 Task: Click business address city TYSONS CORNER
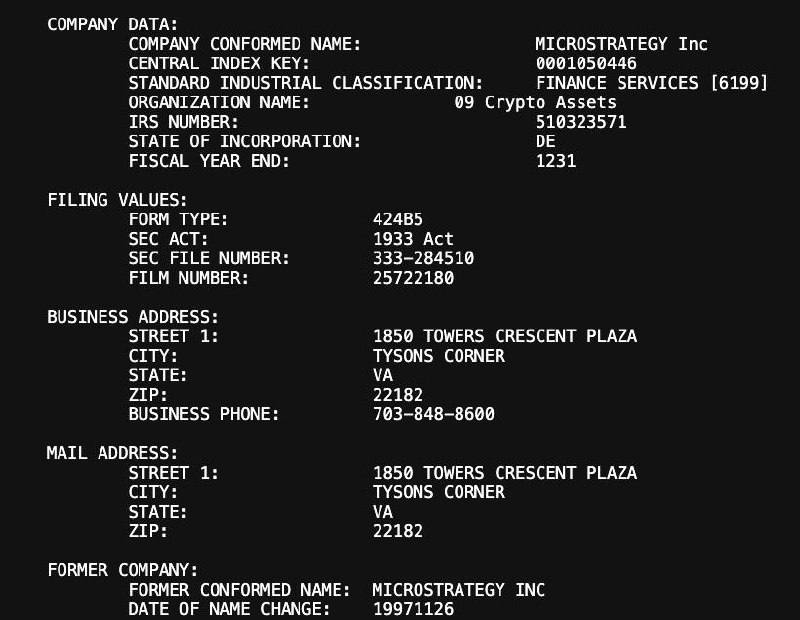[438, 356]
